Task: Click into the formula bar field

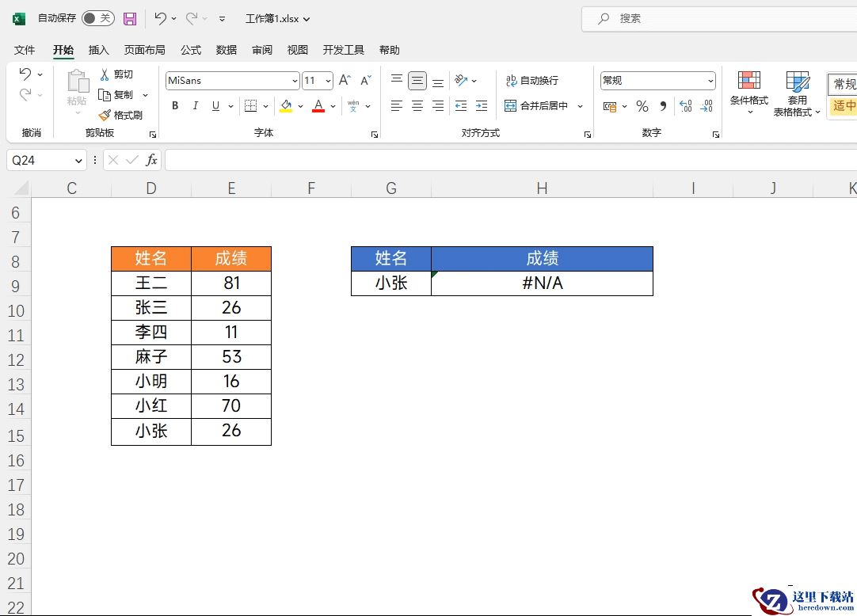Action: [511, 160]
